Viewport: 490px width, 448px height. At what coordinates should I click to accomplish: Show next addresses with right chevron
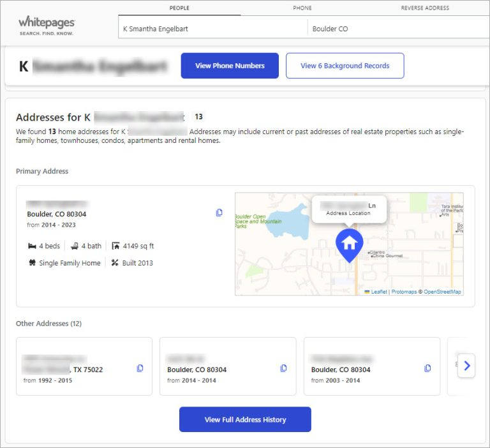(x=466, y=366)
